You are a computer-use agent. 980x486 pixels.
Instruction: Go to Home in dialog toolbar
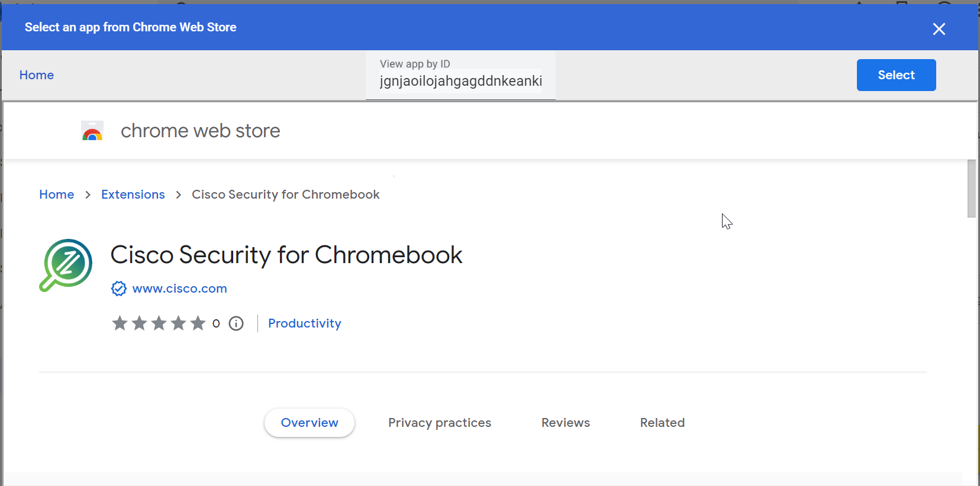point(37,75)
